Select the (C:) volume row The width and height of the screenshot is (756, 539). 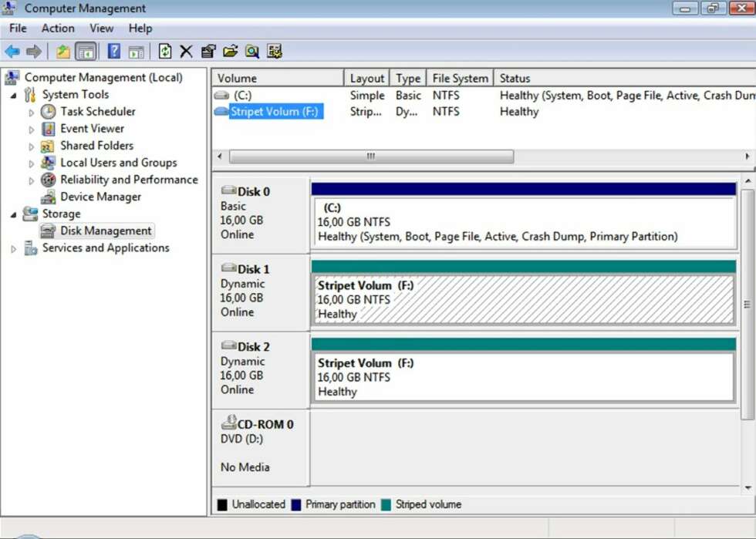click(484, 96)
